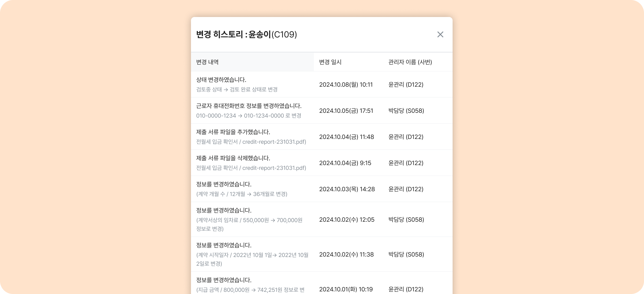Click the date 2024.10.01(화) 10:19

(346, 289)
